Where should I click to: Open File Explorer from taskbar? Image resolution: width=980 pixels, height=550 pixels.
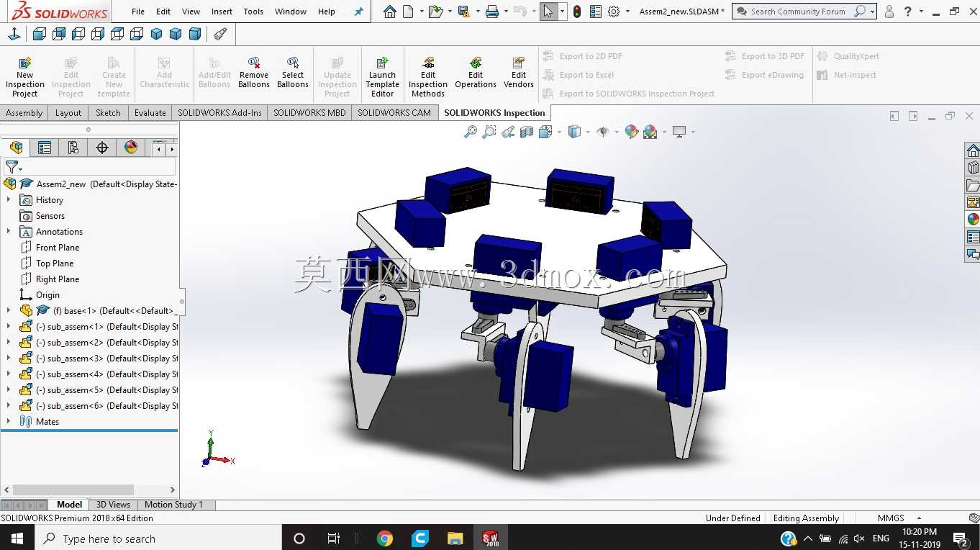(x=455, y=538)
